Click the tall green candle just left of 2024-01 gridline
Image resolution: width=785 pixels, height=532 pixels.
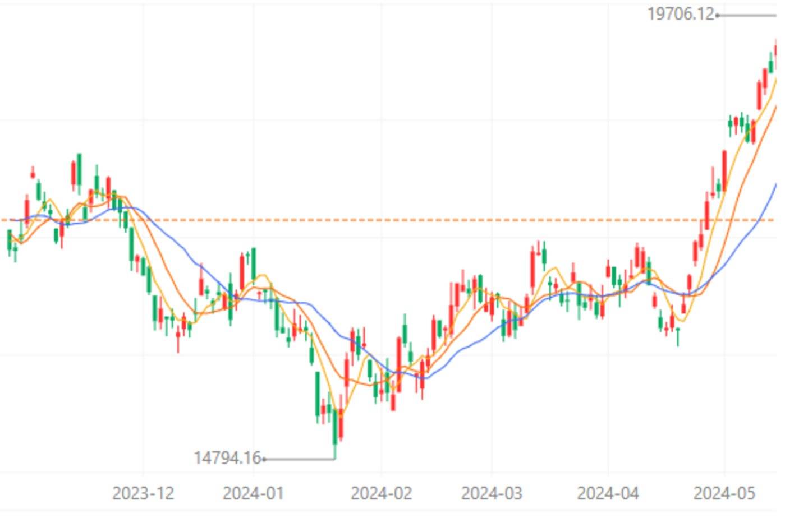[254, 261]
